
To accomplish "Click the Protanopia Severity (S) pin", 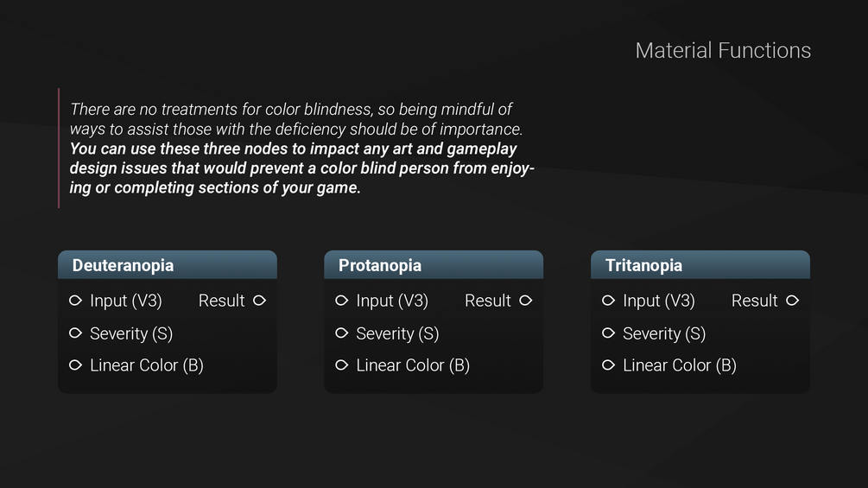I will pos(341,333).
